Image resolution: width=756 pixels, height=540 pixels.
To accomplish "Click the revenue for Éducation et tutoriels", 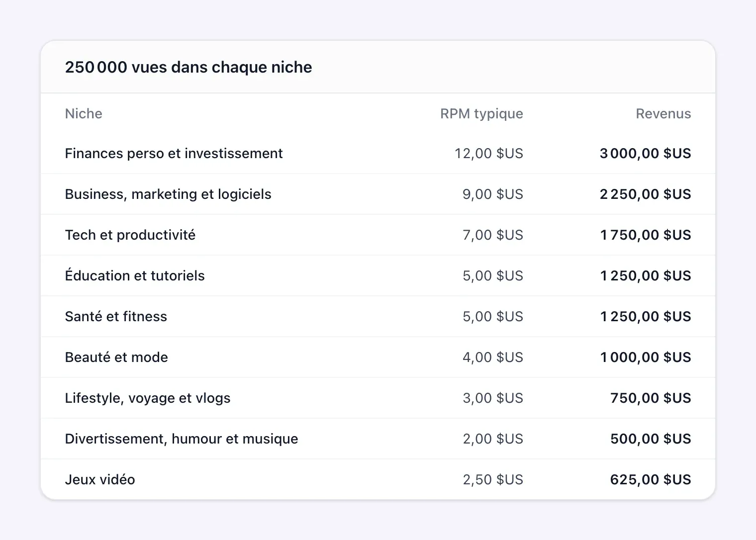I will pos(646,275).
